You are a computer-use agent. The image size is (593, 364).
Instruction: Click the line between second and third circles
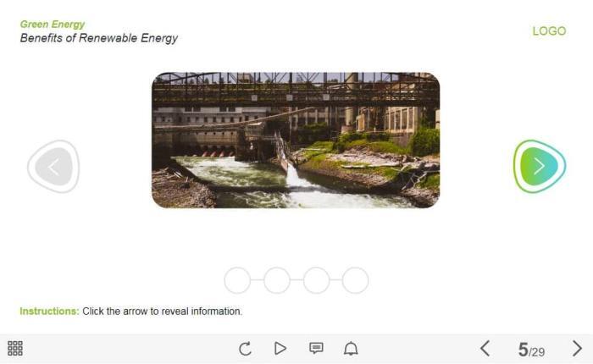point(296,280)
